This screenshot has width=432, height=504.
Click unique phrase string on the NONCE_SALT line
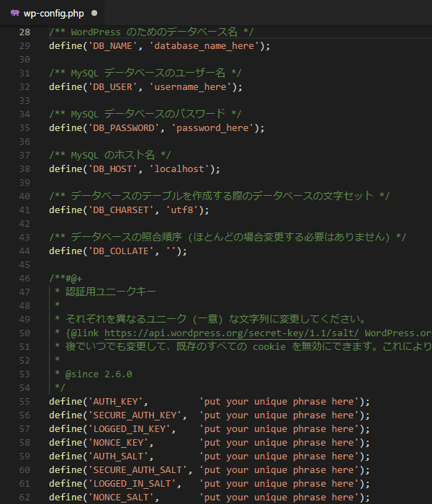(x=279, y=498)
